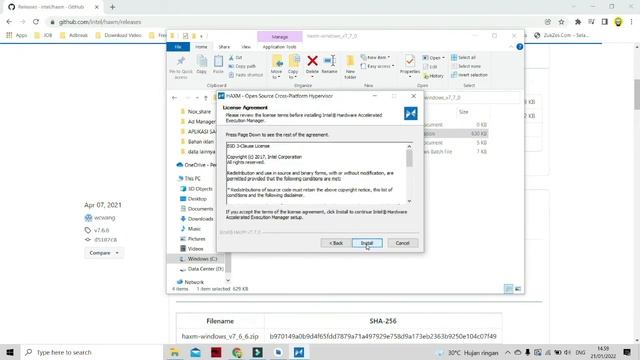
Task: Switch to the View ribbon tab
Action: tap(246, 47)
